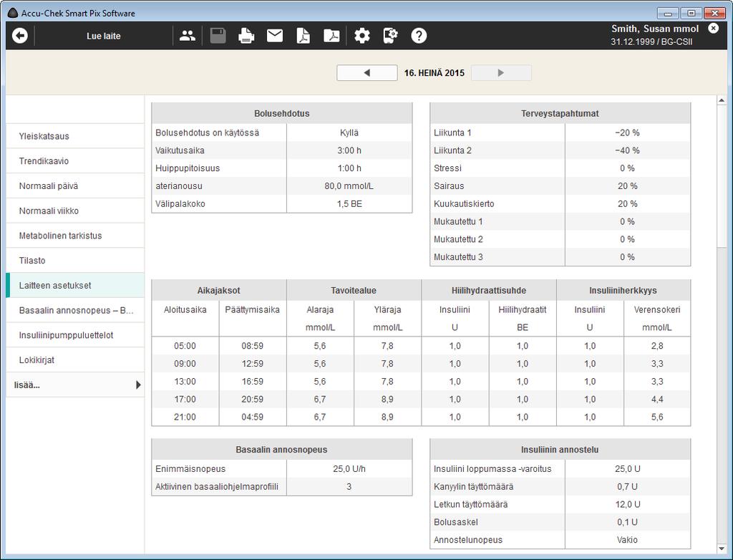Click the Hiilihydraattisuhde column header
Viewport: 733px width, 560px height.
(489, 290)
